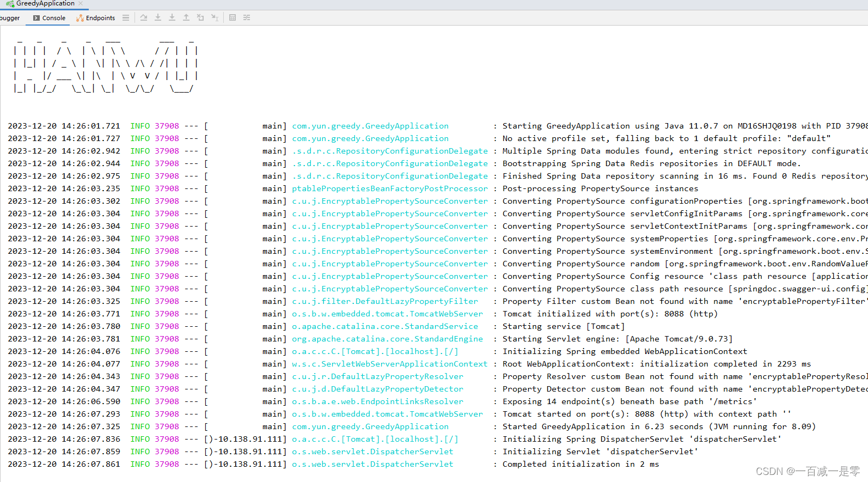Click "Initializing Servlet 'dispatcherServlet'" message
868x482 pixels.
tap(600, 452)
